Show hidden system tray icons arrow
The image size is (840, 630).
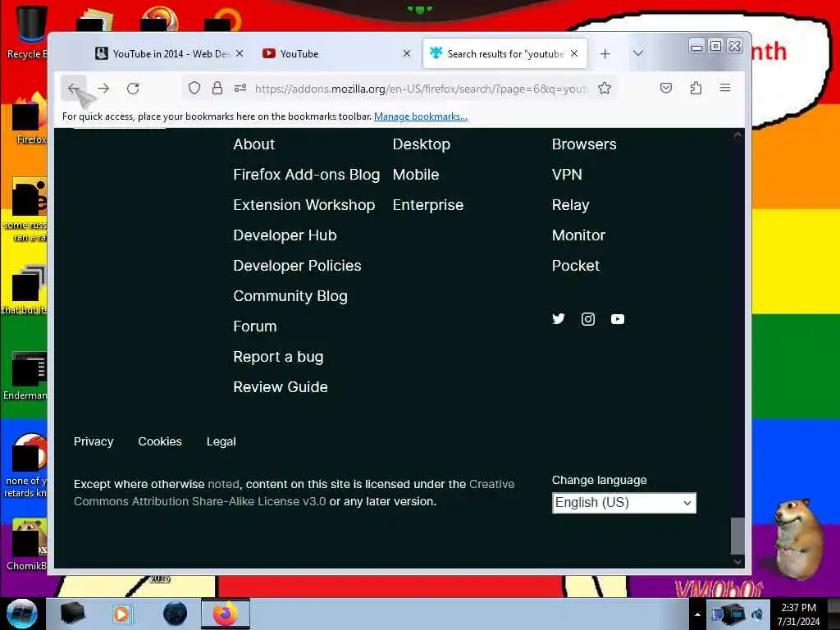point(697,614)
